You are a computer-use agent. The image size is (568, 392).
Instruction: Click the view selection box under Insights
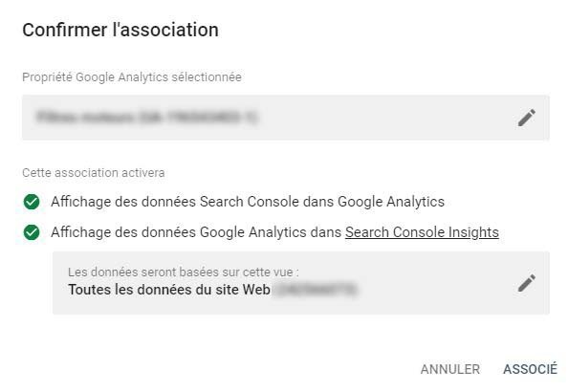click(x=301, y=283)
